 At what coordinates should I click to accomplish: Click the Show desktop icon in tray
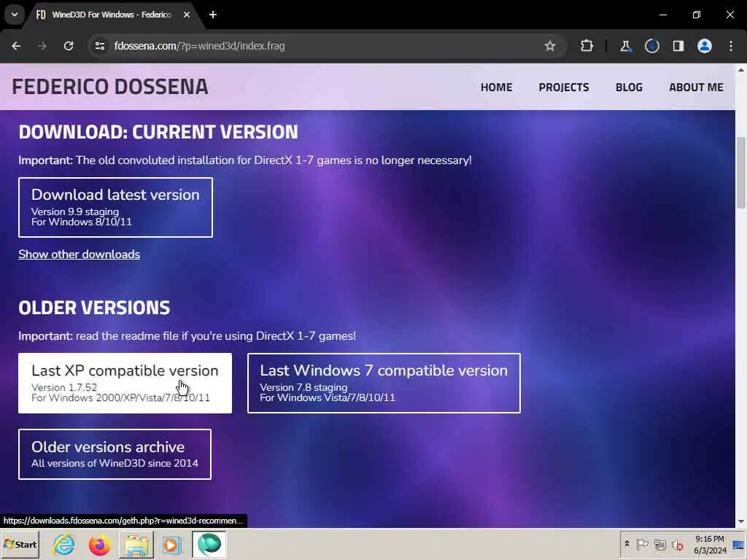(739, 544)
